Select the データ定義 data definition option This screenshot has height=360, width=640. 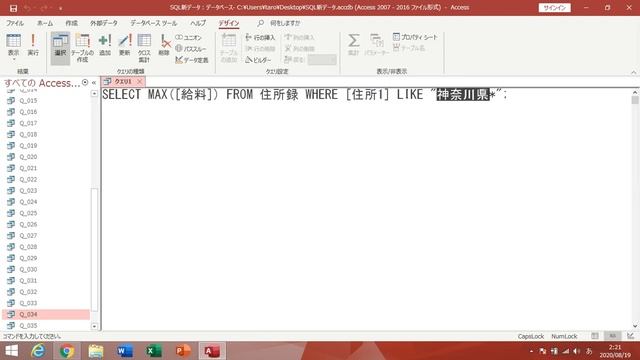point(192,60)
